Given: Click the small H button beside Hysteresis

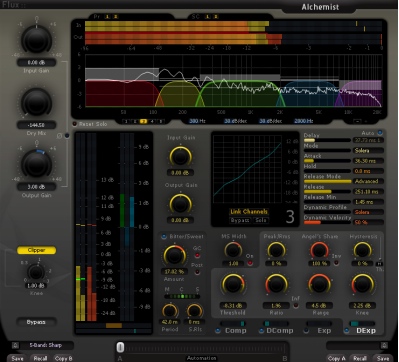Looking at the screenshot, I should pos(380,264).
